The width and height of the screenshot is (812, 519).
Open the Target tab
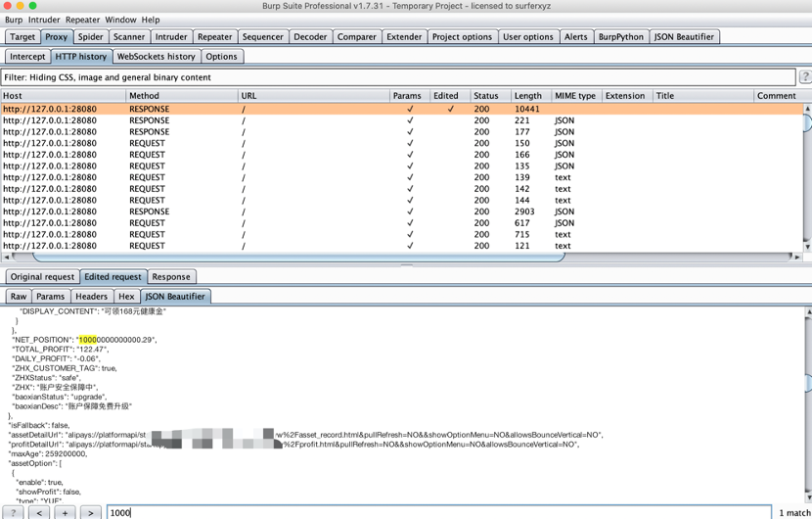point(23,37)
